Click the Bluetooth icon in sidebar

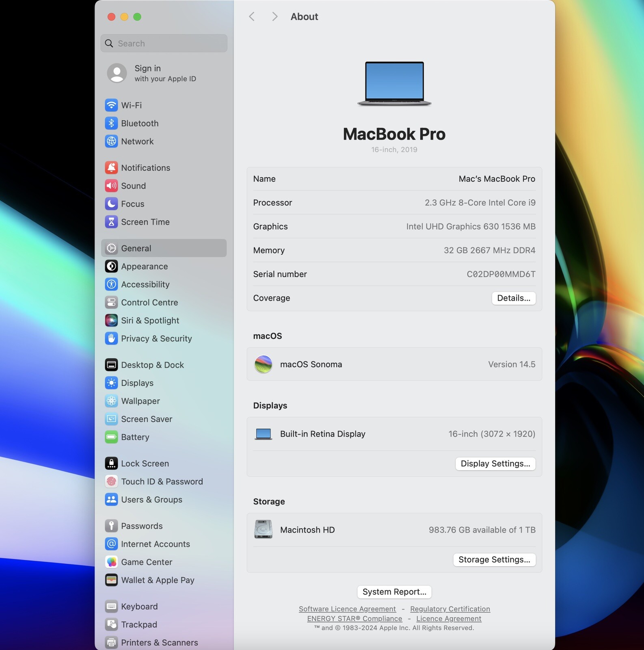click(111, 123)
